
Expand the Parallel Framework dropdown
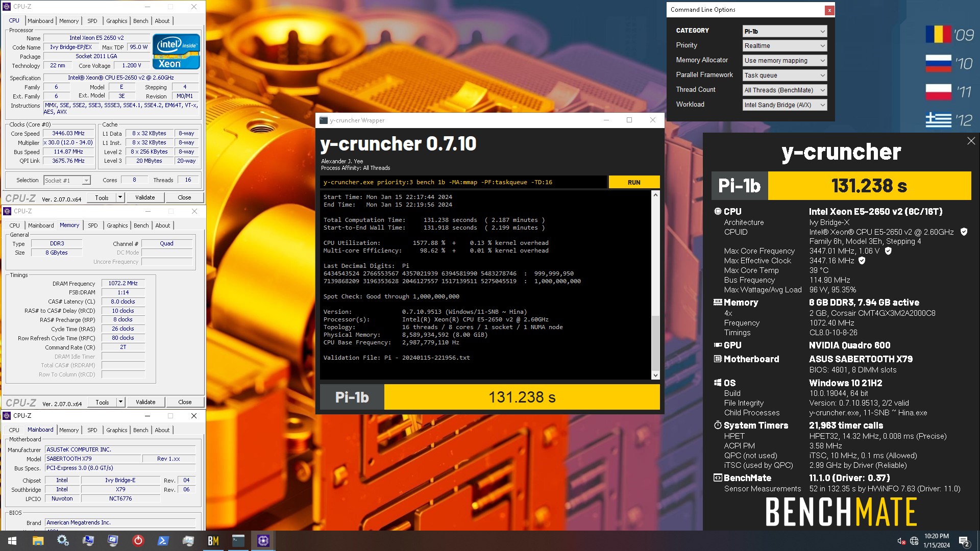point(785,76)
